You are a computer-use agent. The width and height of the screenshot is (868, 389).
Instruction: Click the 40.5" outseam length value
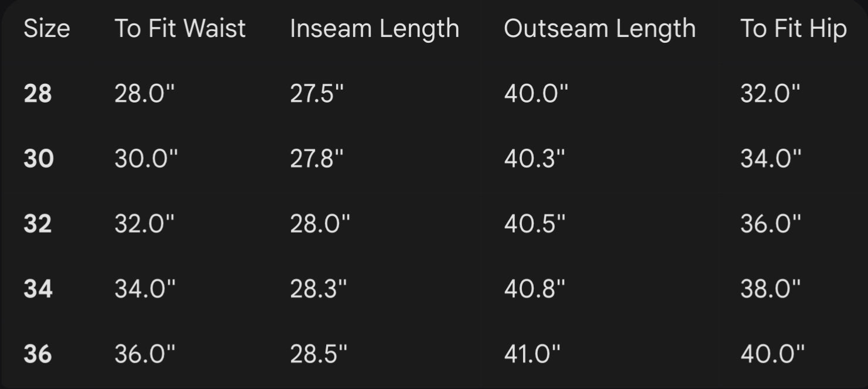534,224
